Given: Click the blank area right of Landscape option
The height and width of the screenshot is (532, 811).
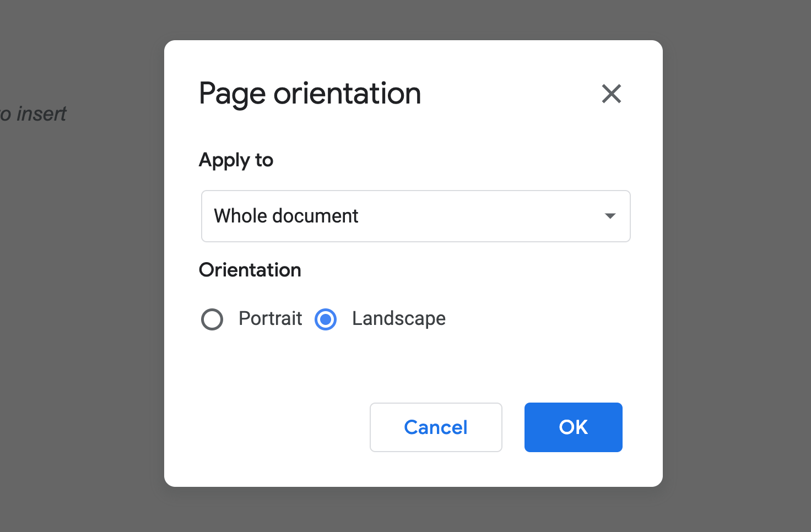Looking at the screenshot, I should [540, 318].
